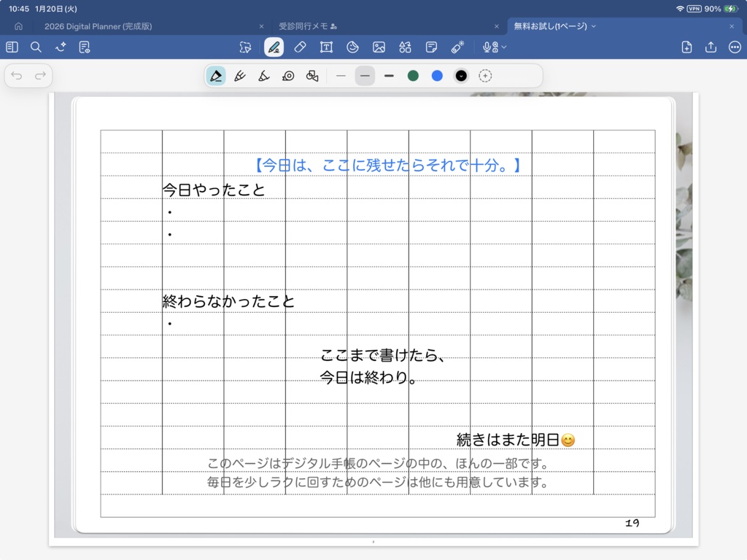
Task: Select the thickest stroke width
Action: pos(388,75)
